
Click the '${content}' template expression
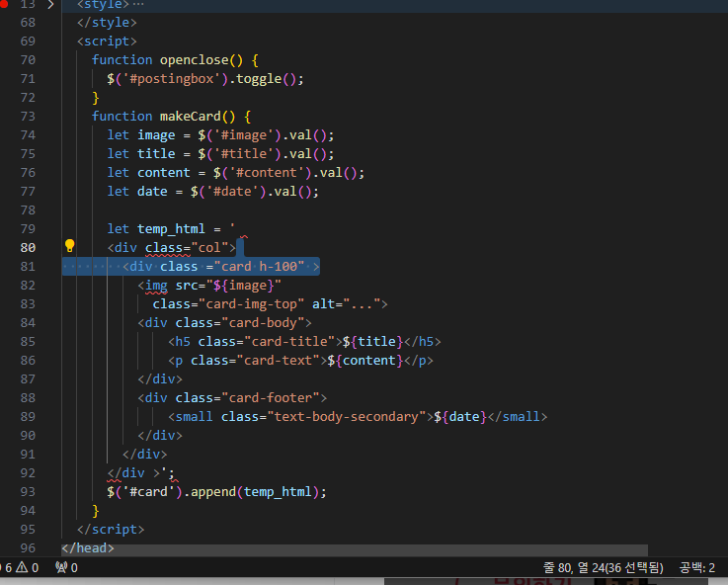tap(365, 361)
